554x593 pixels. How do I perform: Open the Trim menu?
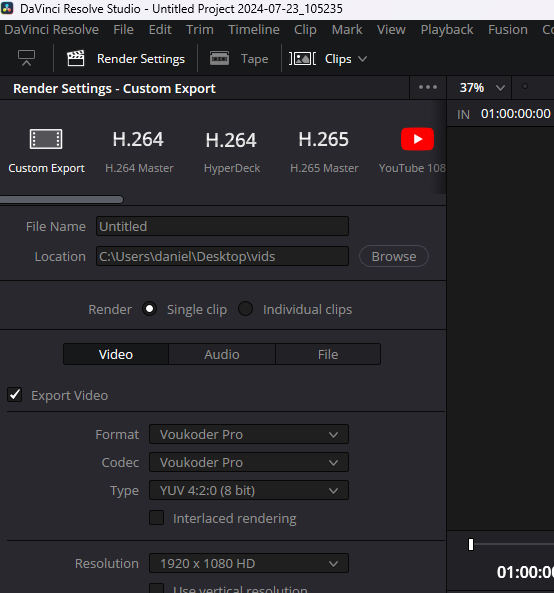[200, 29]
